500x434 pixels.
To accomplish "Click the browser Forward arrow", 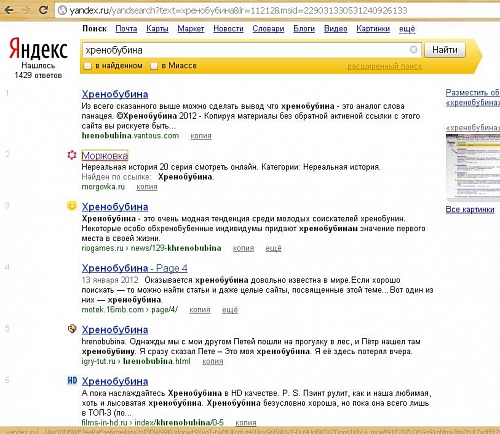I will 26,10.
